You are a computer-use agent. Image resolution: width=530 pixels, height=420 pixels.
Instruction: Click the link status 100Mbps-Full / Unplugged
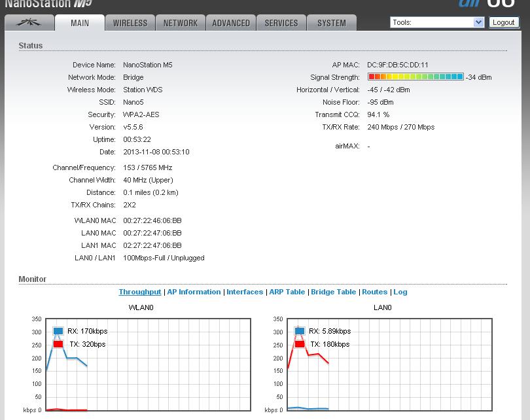click(x=164, y=258)
